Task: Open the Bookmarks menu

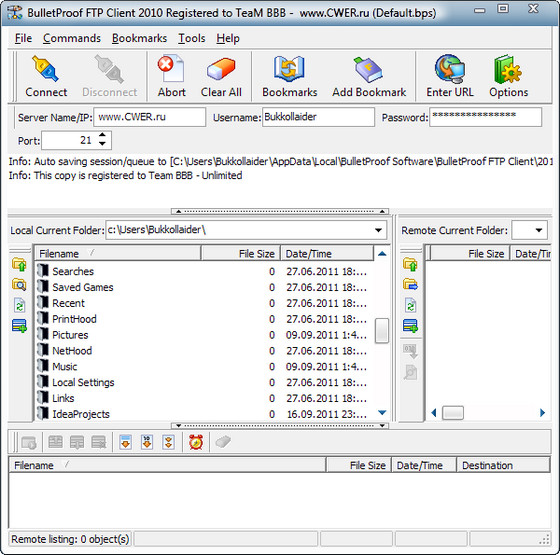Action: [x=139, y=38]
